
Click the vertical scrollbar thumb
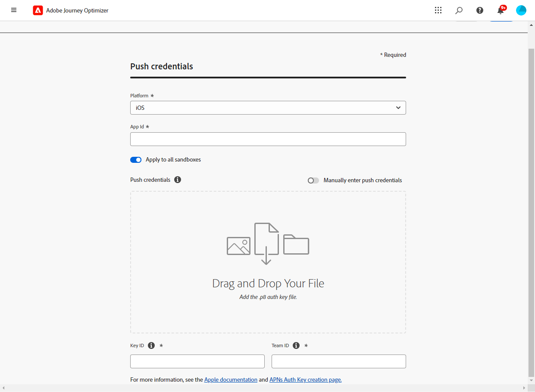tap(531, 211)
